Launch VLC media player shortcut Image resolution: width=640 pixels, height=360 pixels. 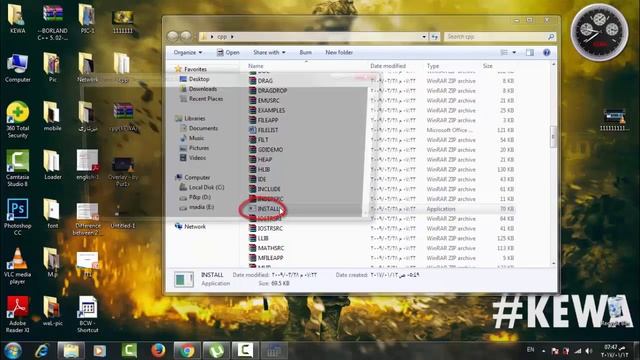pos(18,266)
